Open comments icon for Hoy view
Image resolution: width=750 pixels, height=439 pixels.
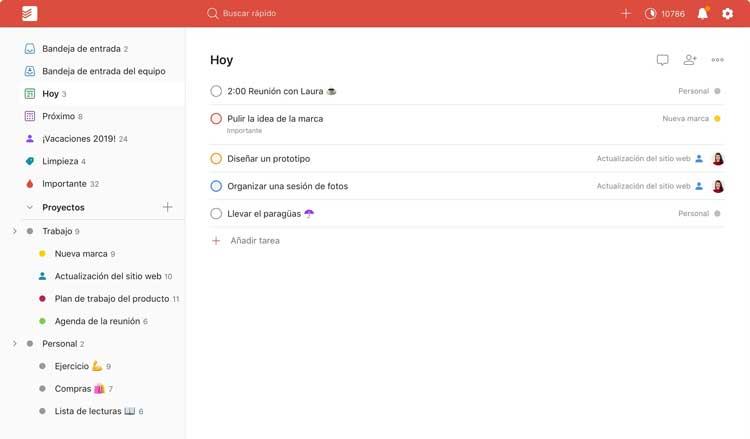pyautogui.click(x=662, y=60)
